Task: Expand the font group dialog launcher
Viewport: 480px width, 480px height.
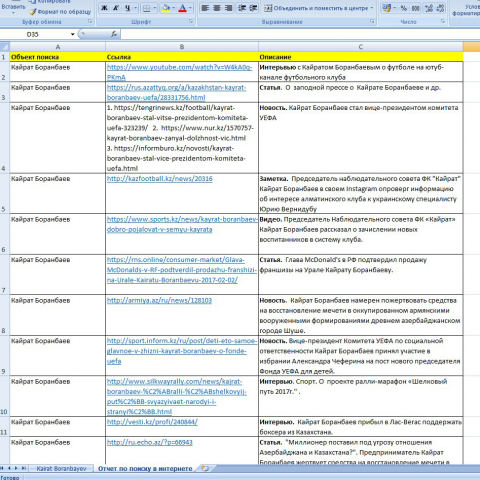Action: click(191, 21)
